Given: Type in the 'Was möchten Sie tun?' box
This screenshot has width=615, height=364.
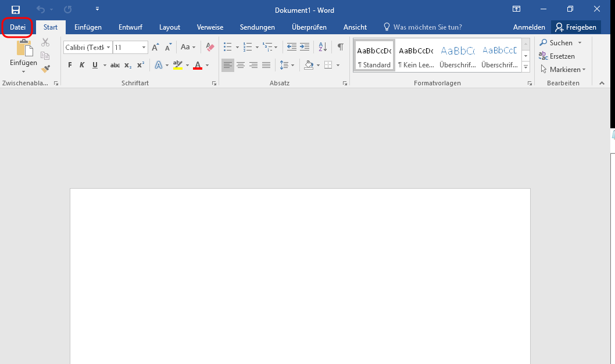Looking at the screenshot, I should pyautogui.click(x=427, y=27).
